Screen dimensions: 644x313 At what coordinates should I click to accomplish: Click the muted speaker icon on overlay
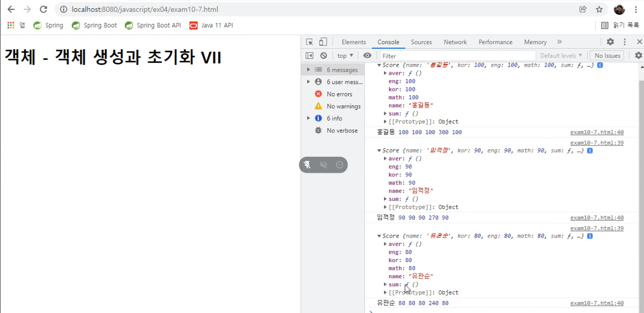coord(323,165)
